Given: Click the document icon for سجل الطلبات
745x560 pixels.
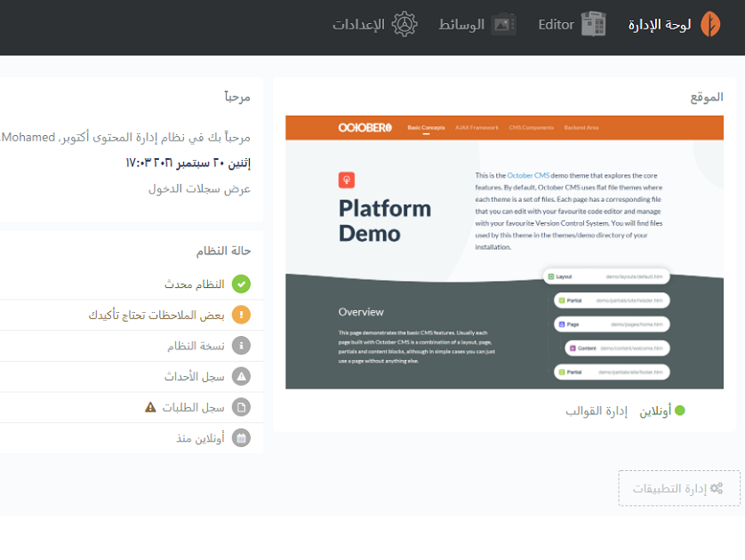Looking at the screenshot, I should coord(241,407).
